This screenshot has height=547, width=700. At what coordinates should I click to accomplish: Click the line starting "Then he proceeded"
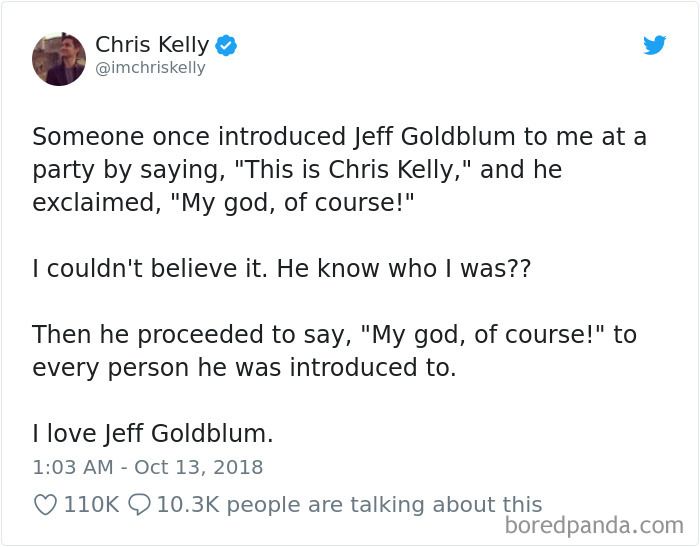334,334
